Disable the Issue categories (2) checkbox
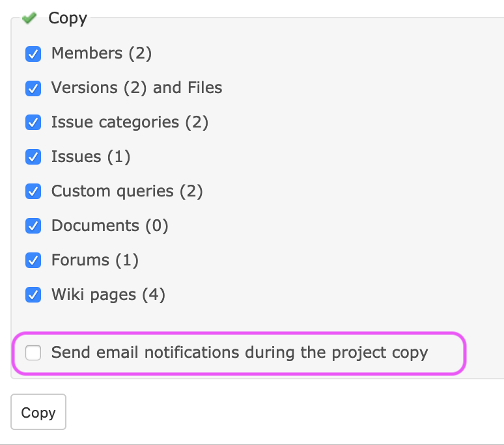 (33, 123)
